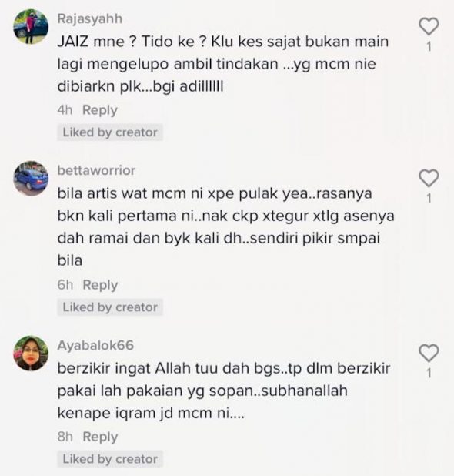Reply to Ayabalok66's comment
Image resolution: width=454 pixels, height=476 pixels.
coord(100,437)
